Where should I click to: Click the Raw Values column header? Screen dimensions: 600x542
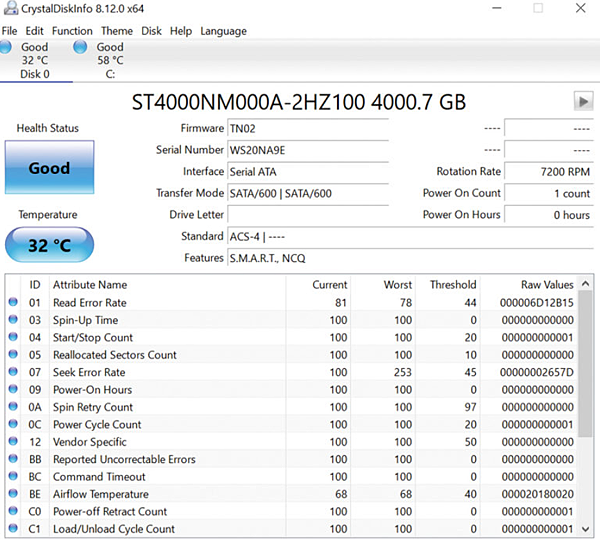[529, 285]
